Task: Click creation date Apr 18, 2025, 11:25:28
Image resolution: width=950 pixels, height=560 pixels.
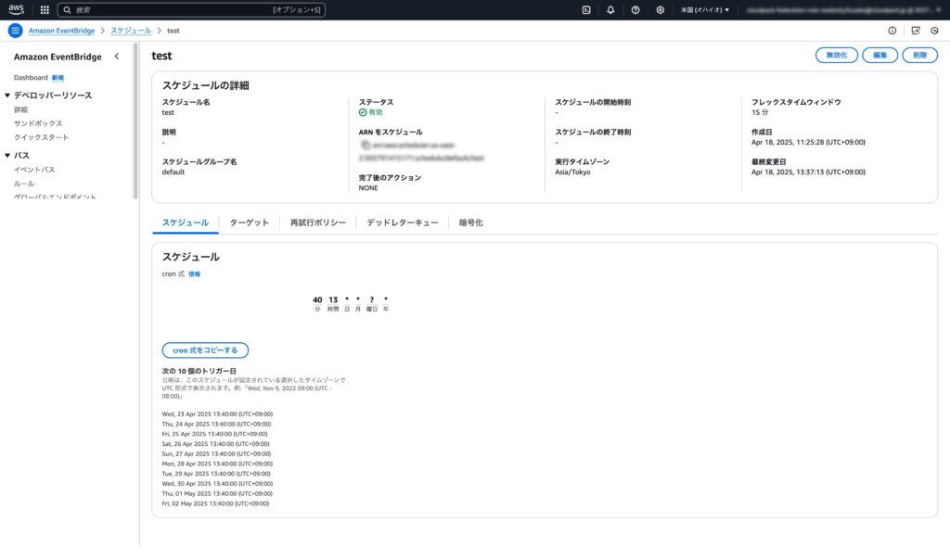Action: click(808, 142)
